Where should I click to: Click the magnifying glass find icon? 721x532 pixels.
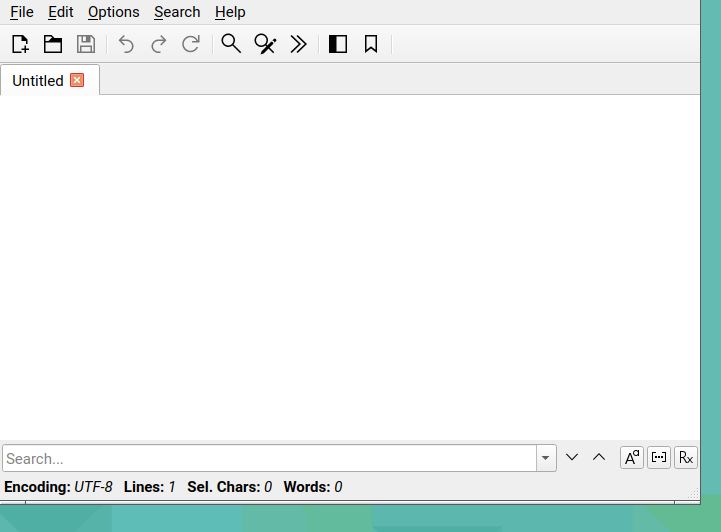231,44
